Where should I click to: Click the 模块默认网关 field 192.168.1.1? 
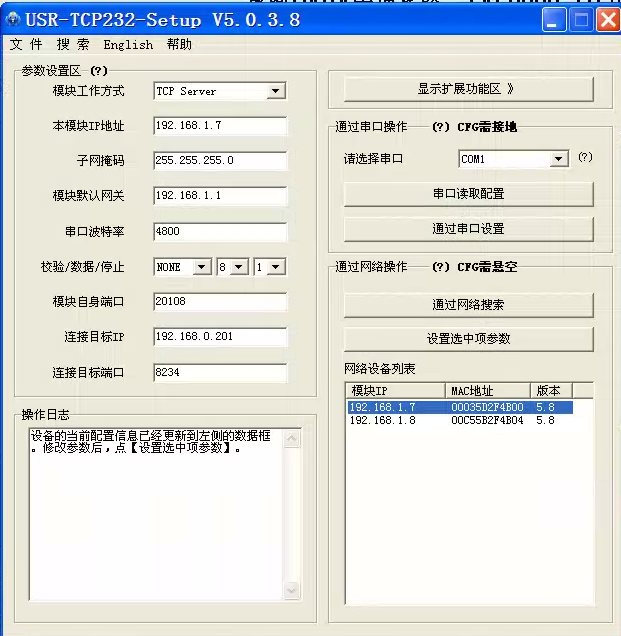[x=220, y=196]
